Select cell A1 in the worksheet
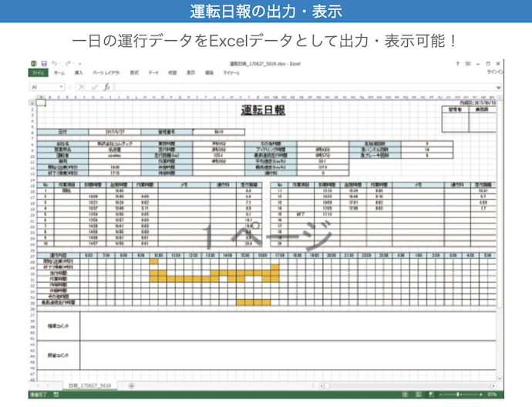 click(41, 103)
